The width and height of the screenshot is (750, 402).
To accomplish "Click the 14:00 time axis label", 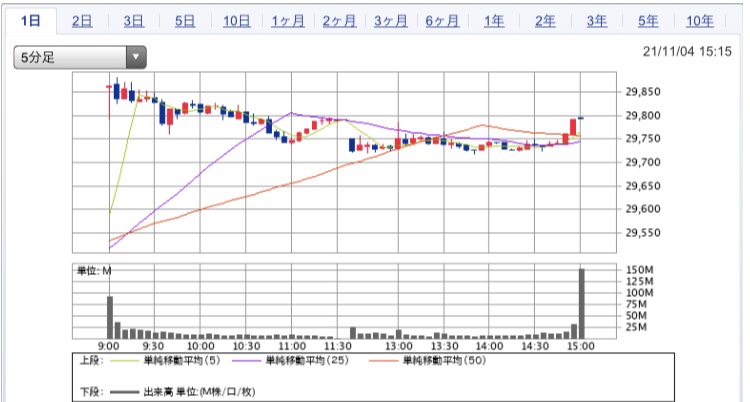I will point(489,346).
